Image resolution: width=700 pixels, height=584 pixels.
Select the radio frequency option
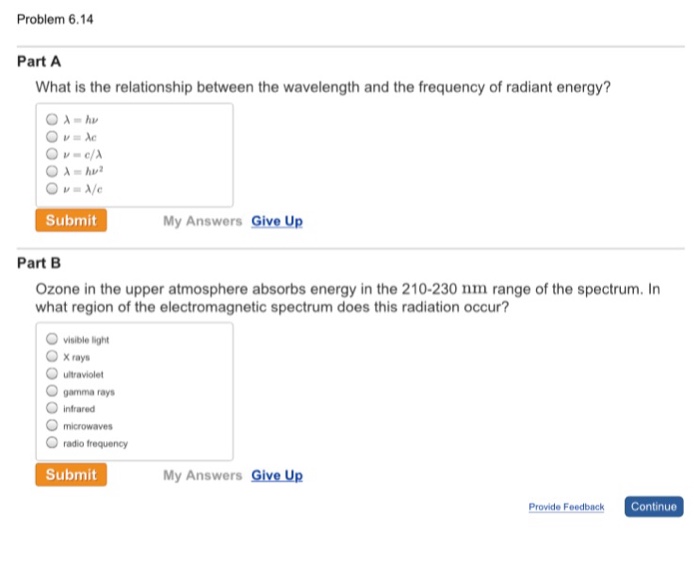tap(51, 443)
